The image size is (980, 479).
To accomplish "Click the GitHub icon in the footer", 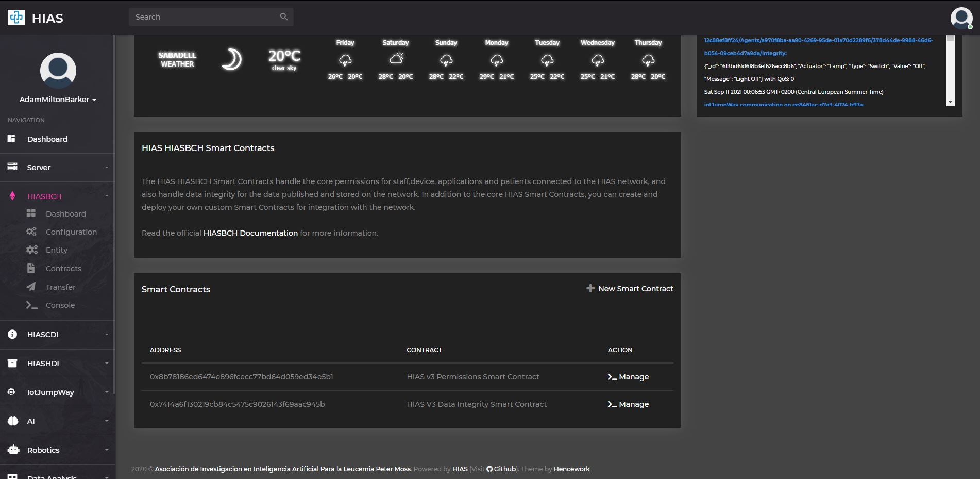I will coord(489,469).
